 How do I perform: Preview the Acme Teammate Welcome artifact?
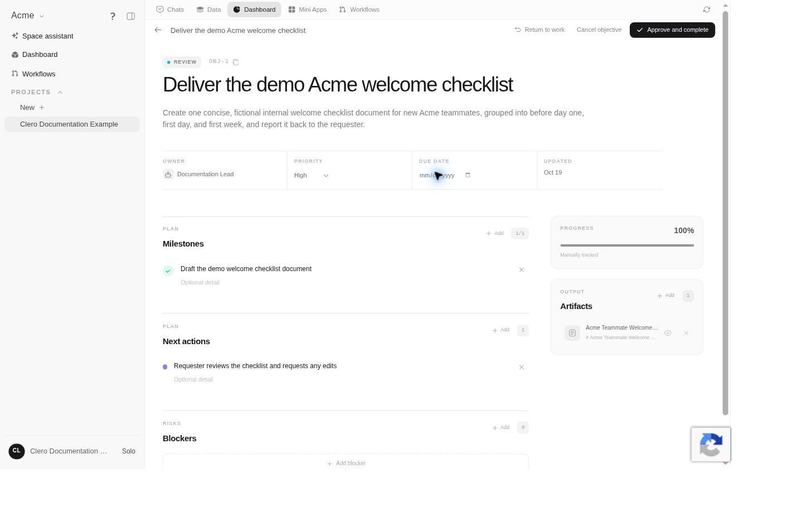(668, 333)
